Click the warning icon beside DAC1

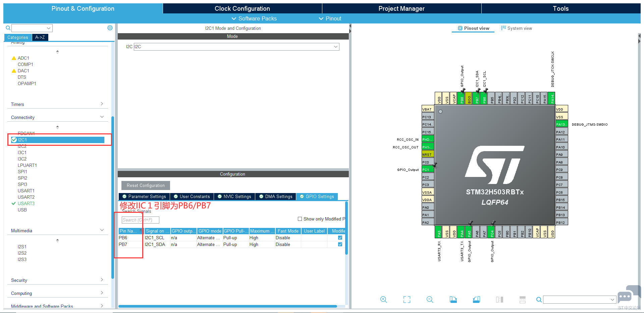(14, 71)
